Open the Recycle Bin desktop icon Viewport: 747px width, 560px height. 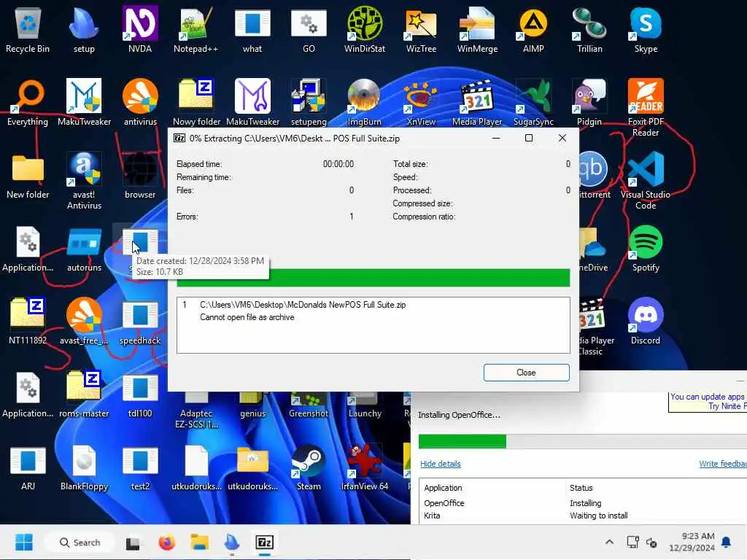click(x=28, y=29)
